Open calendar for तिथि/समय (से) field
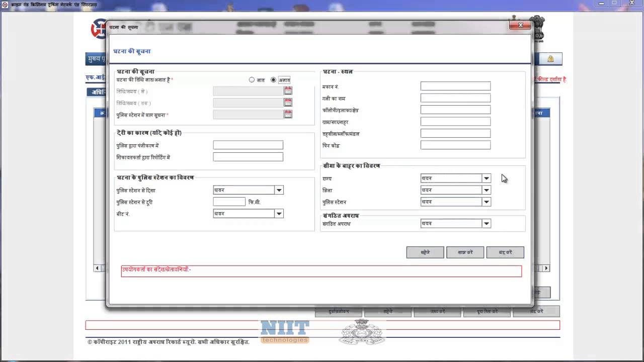This screenshot has width=644, height=362. (288, 91)
